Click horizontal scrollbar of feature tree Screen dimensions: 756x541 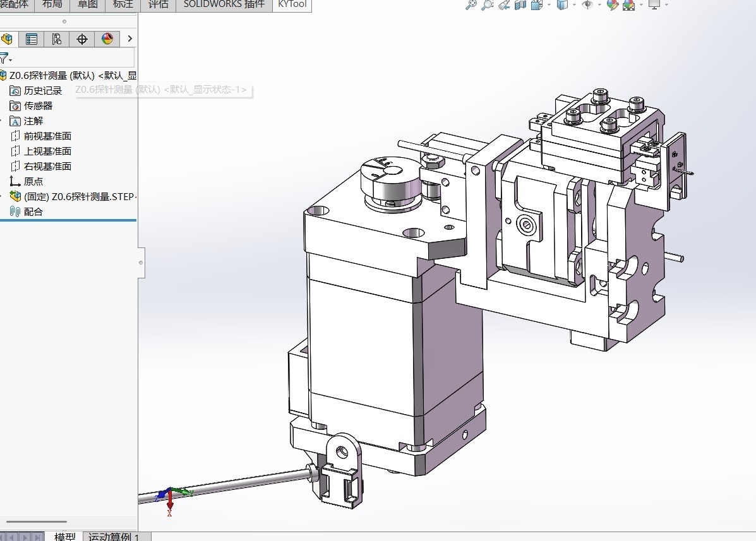tap(37, 521)
